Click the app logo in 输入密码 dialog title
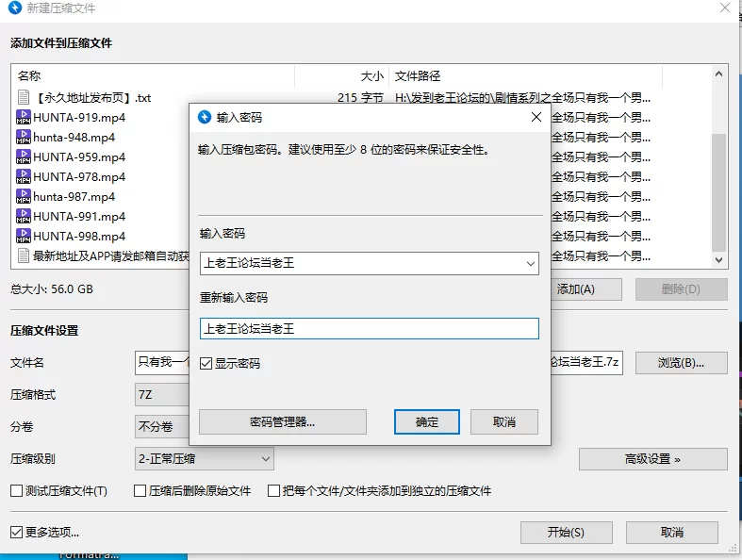This screenshot has width=742, height=560. point(205,117)
